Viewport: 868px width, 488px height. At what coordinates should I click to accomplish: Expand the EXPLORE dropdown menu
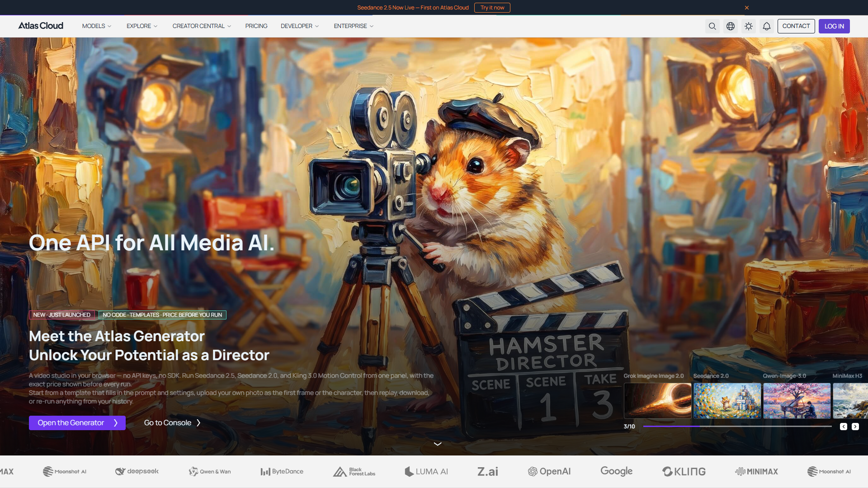point(142,26)
